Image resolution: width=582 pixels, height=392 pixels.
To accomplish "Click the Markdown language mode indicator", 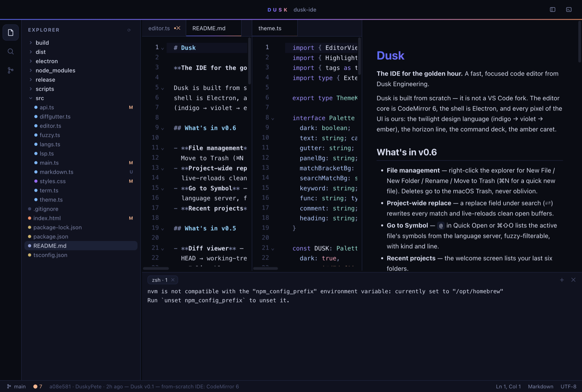I will [541, 387].
